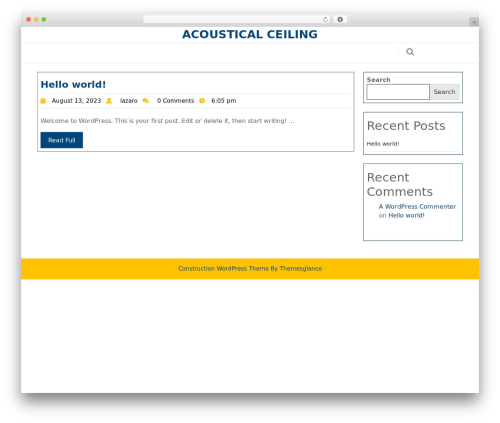Reload the page using browser refresh icon
The width and height of the screenshot is (500, 423).
point(325,19)
